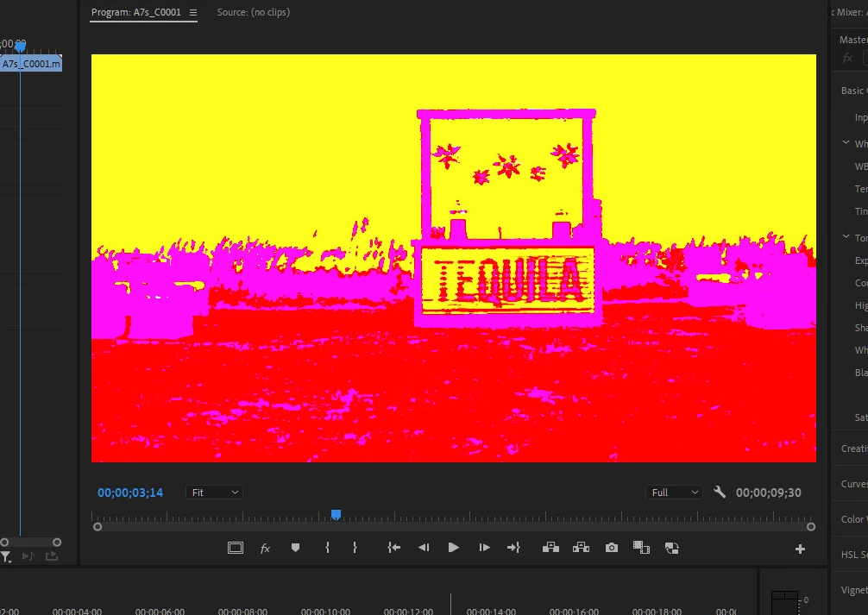
Task: Open the audio Mixer tab
Action: (850, 12)
